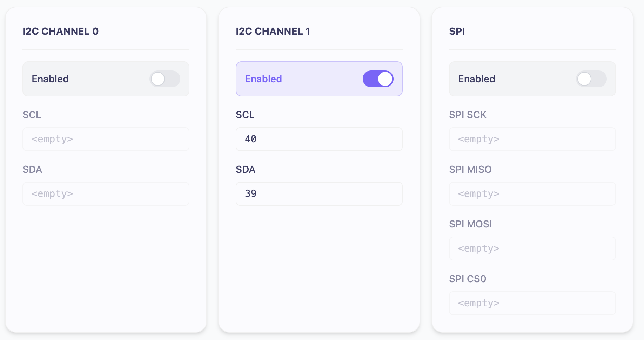
Task: Turn on the SPI Enabled switch
Action: point(591,79)
